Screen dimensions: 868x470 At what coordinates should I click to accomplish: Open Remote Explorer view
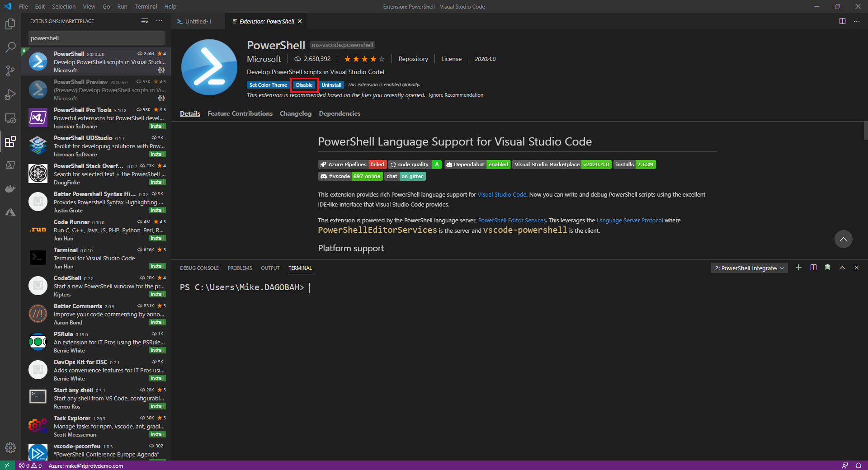pyautogui.click(x=10, y=118)
